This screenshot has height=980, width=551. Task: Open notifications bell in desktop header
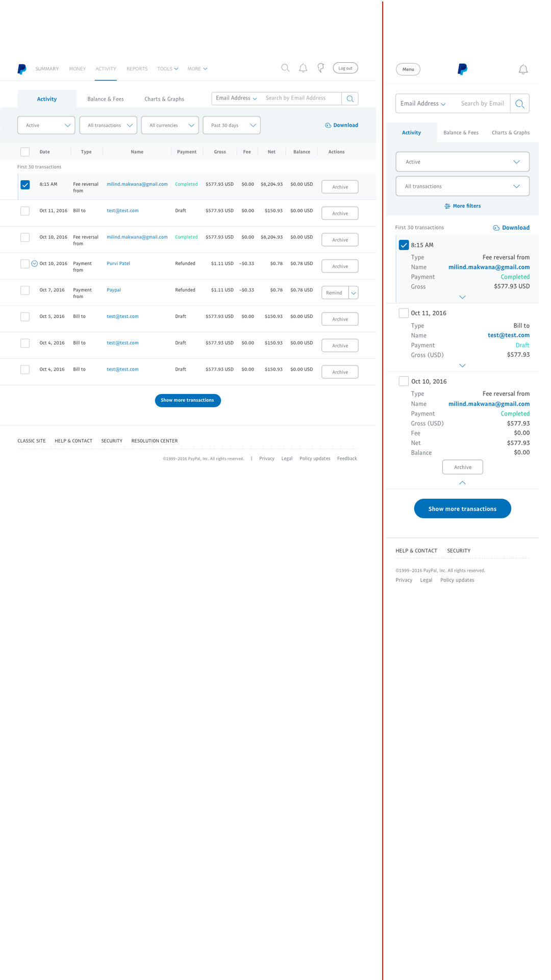click(303, 68)
